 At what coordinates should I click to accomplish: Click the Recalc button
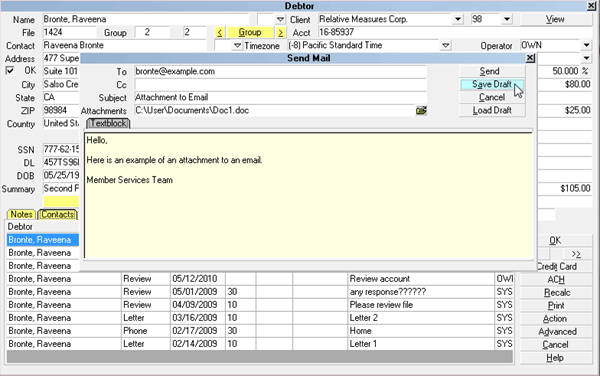point(556,293)
